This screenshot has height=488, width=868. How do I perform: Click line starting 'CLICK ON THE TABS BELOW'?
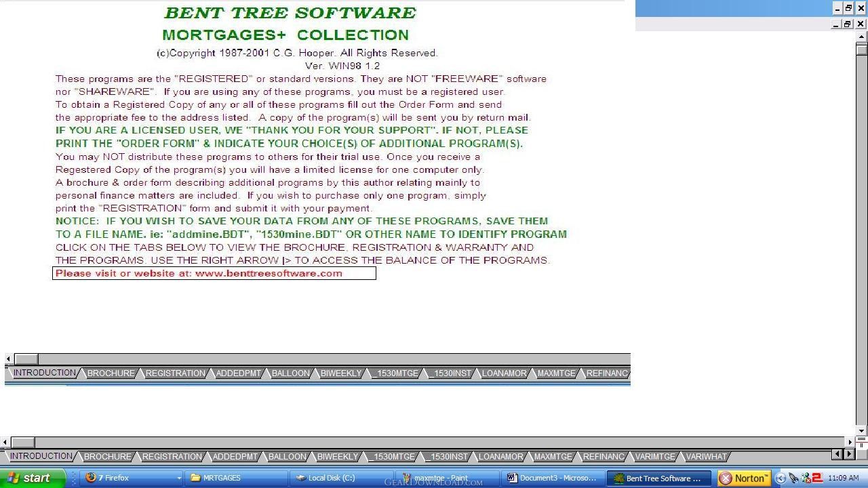click(x=294, y=247)
